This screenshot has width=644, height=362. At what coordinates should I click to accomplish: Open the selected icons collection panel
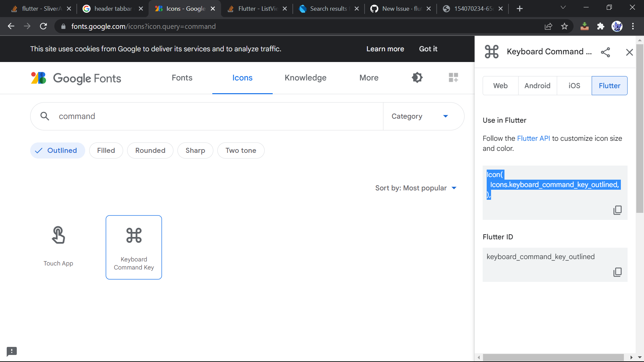click(x=453, y=77)
